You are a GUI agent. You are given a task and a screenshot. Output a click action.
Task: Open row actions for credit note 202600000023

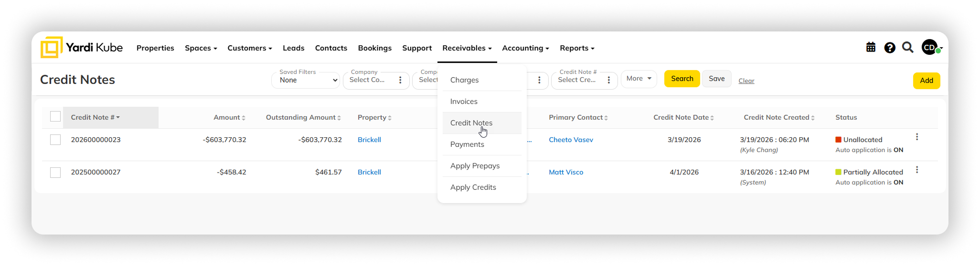[916, 137]
